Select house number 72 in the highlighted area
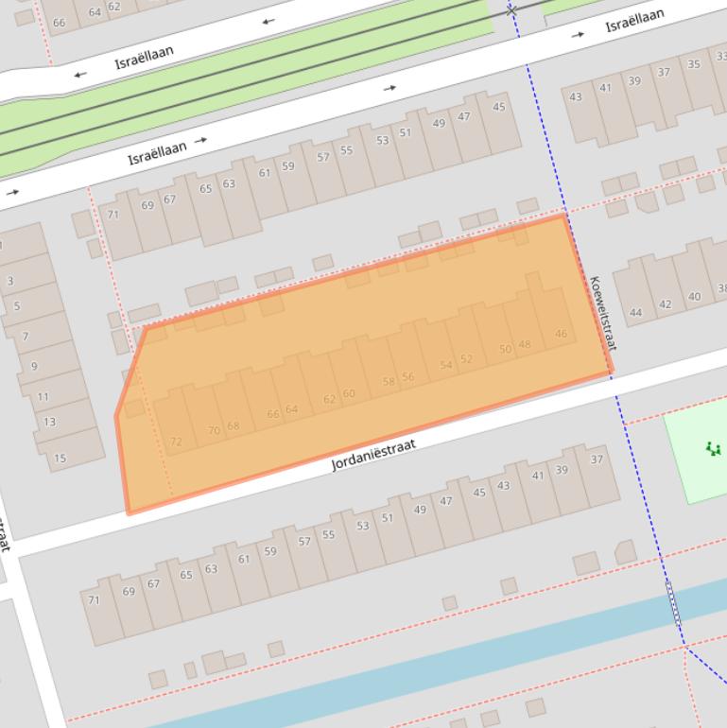Screen dimensions: 727x728 click(176, 442)
